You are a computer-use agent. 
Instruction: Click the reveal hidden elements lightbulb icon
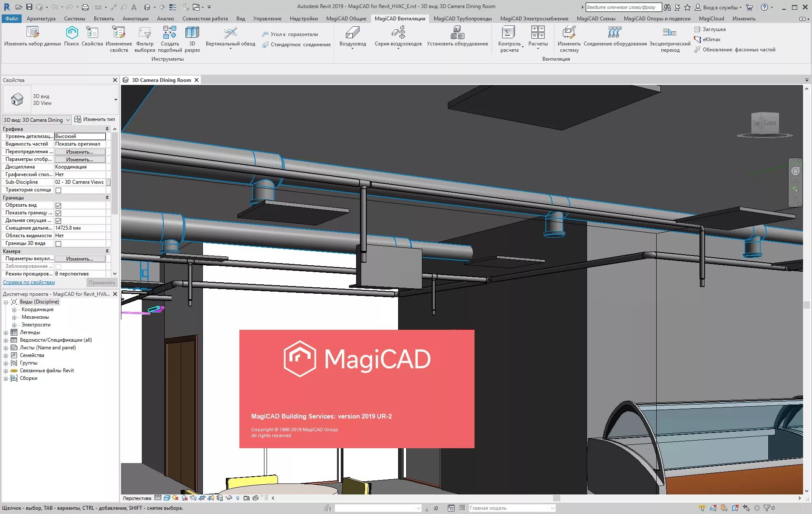238,498
